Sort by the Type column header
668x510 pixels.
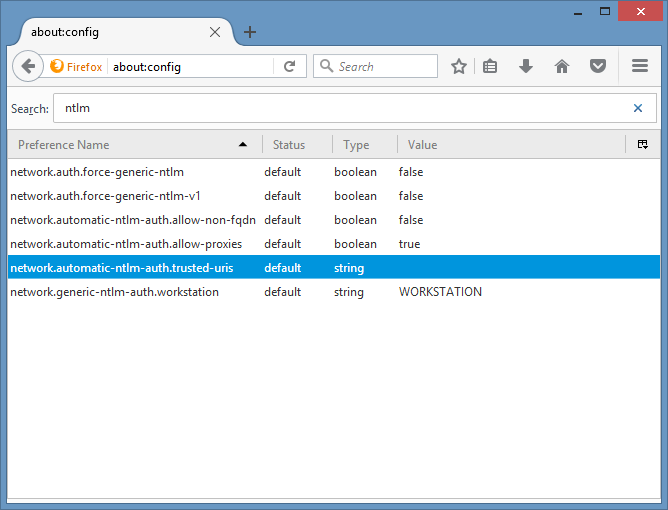click(365, 145)
